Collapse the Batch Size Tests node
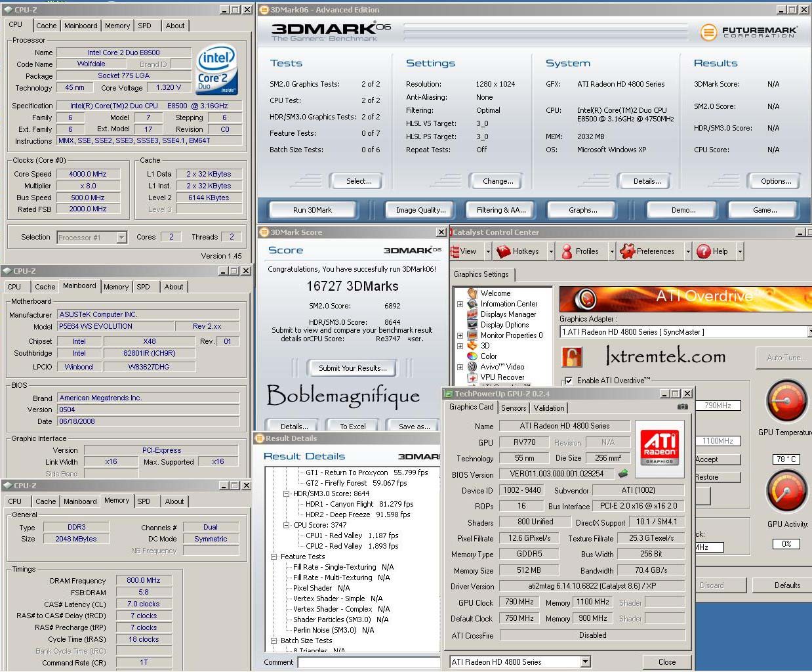 pos(274,640)
